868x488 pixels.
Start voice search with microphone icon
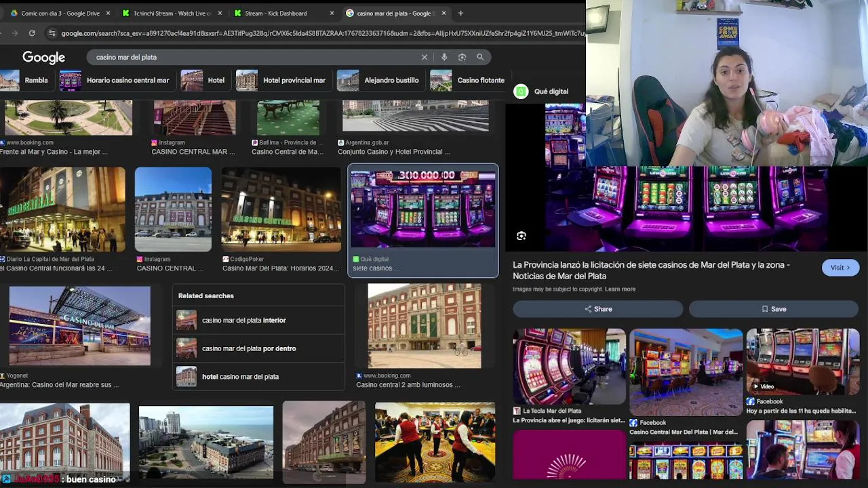click(443, 57)
